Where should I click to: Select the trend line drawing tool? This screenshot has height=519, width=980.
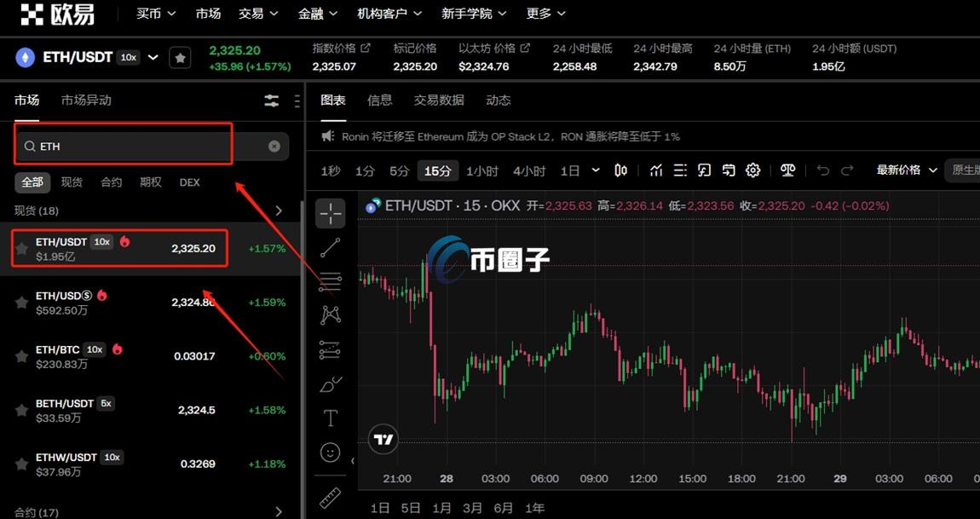pos(330,248)
